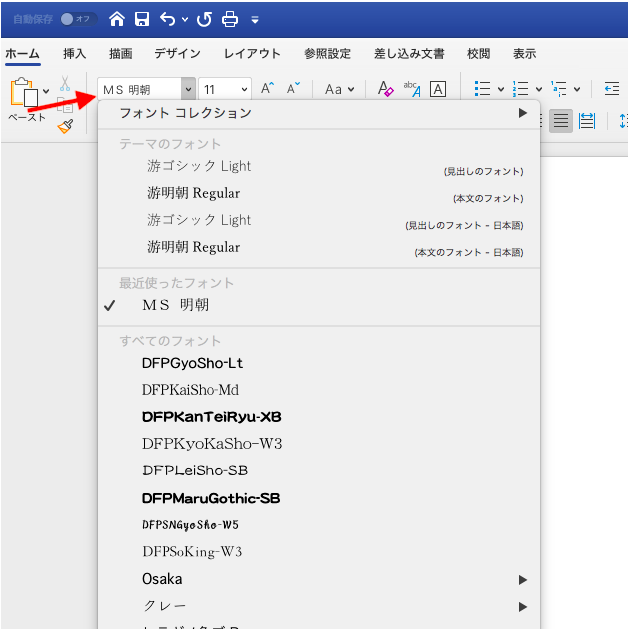
Task: Pick the DFPKyoKaSho-W3 font
Action: coord(319,444)
